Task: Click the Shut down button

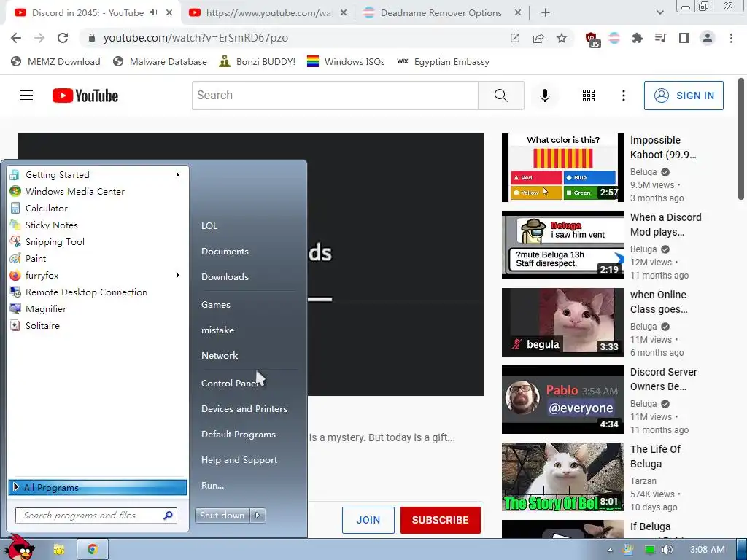Action: pyautogui.click(x=222, y=516)
